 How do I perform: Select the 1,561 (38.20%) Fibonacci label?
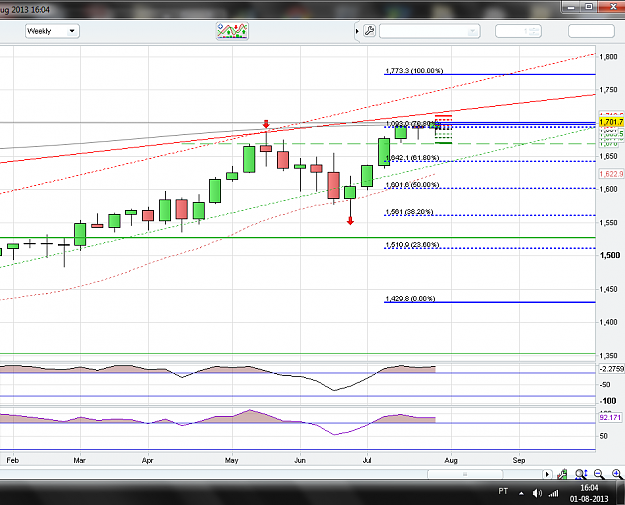click(x=409, y=212)
